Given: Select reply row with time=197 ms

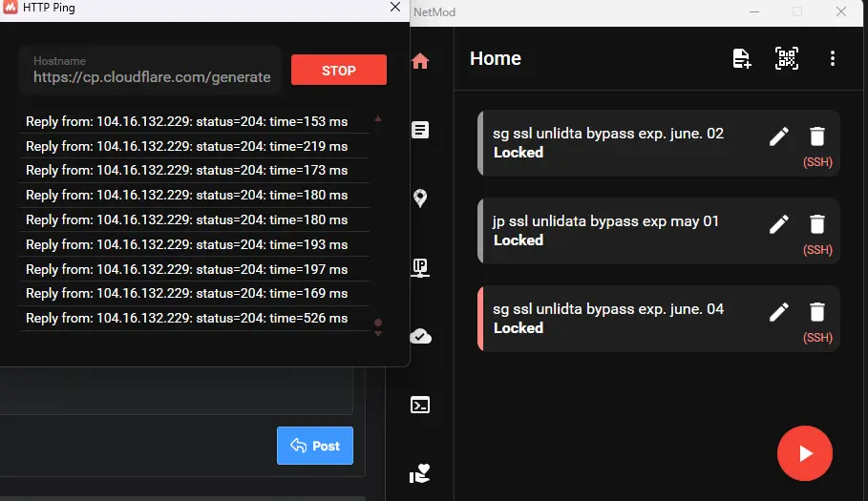Looking at the screenshot, I should tap(194, 269).
